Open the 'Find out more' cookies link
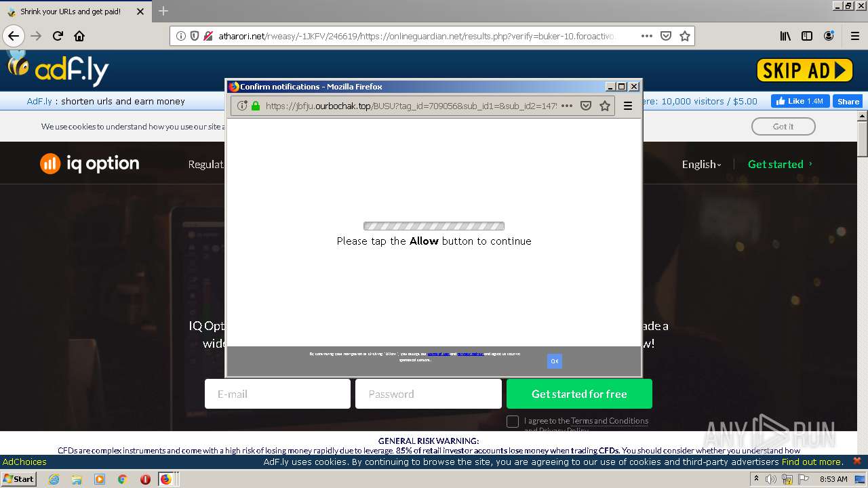Image resolution: width=868 pixels, height=488 pixels. click(812, 462)
